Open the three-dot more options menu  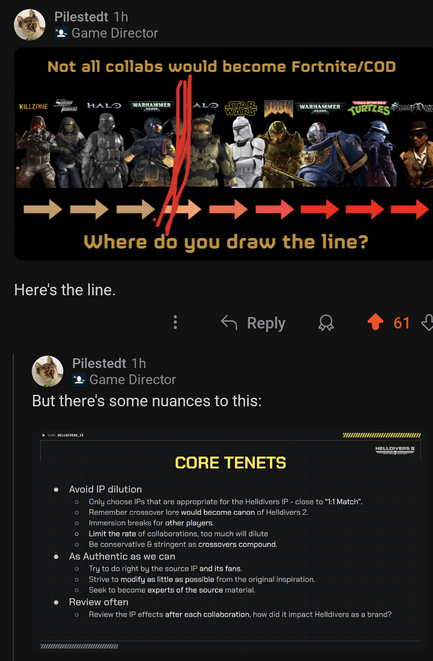pos(175,322)
